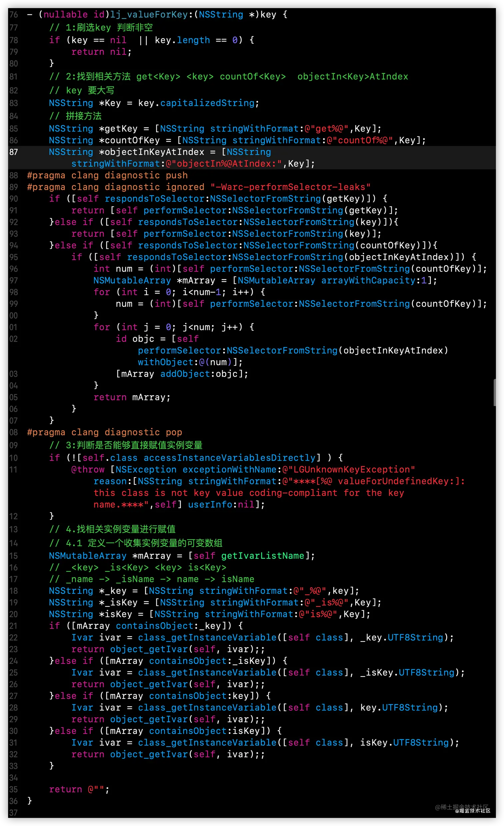Click 'return mArray;' on line 105
The image size is (504, 826).
click(132, 397)
